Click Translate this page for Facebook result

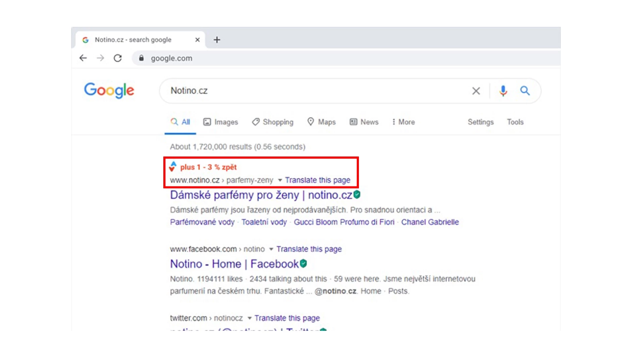[x=309, y=249]
